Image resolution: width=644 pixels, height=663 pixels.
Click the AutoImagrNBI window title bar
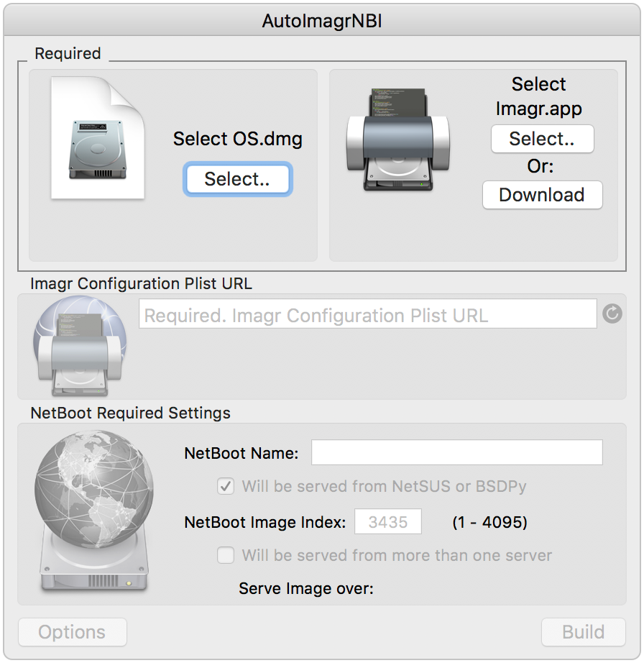coord(322,20)
